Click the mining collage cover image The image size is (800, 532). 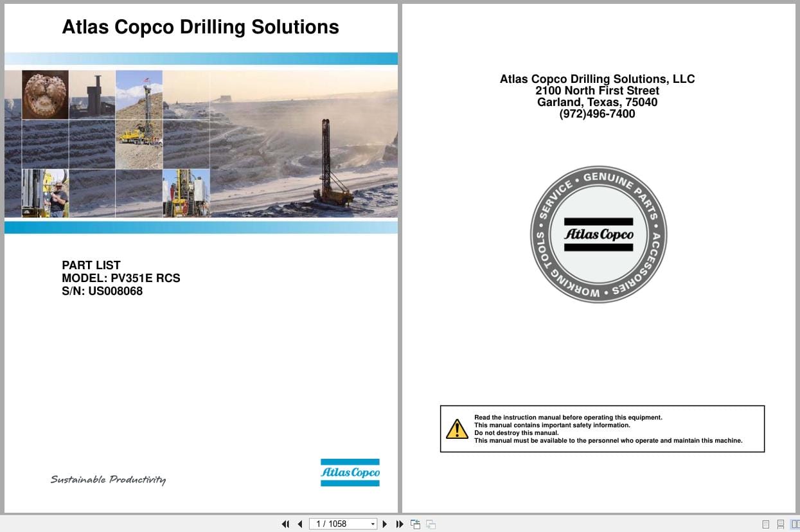201,143
